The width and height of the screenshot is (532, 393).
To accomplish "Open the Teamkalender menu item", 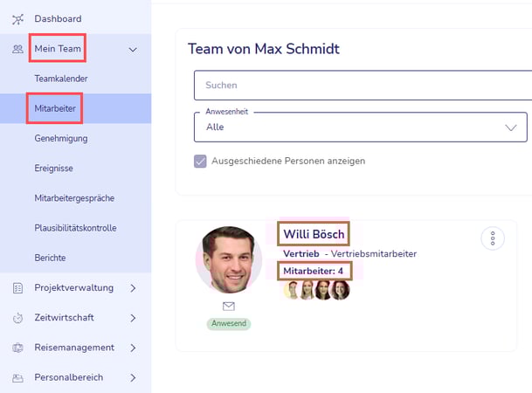I will (60, 79).
